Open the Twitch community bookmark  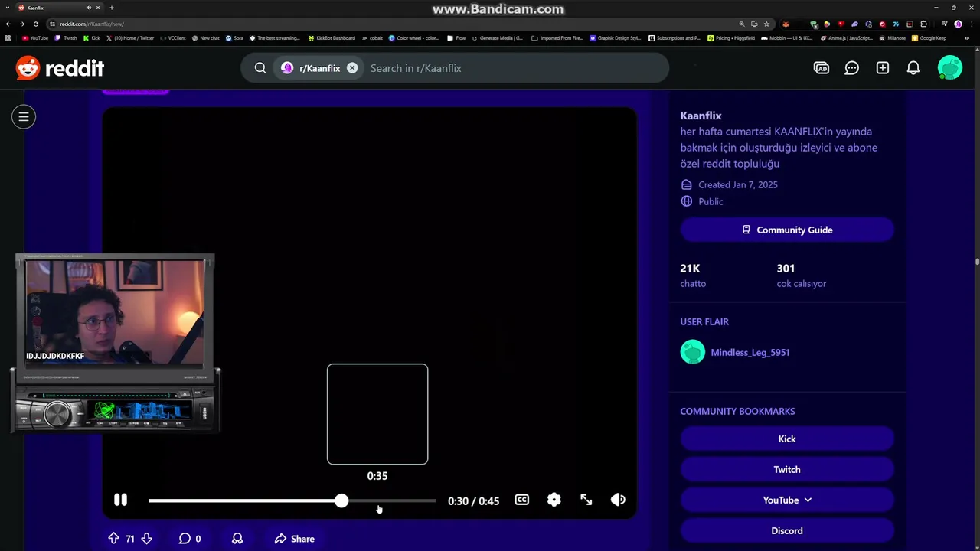coord(787,469)
